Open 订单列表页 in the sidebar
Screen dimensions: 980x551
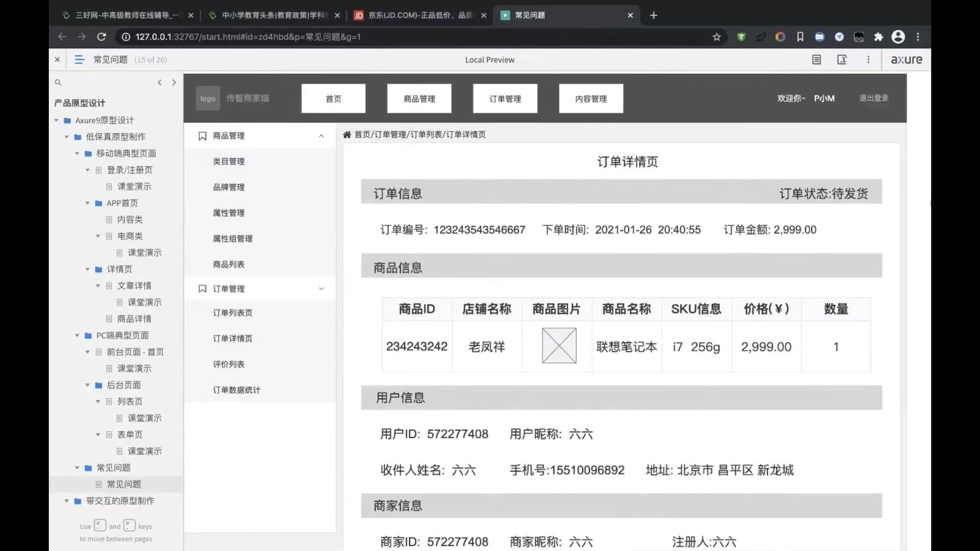click(x=233, y=313)
